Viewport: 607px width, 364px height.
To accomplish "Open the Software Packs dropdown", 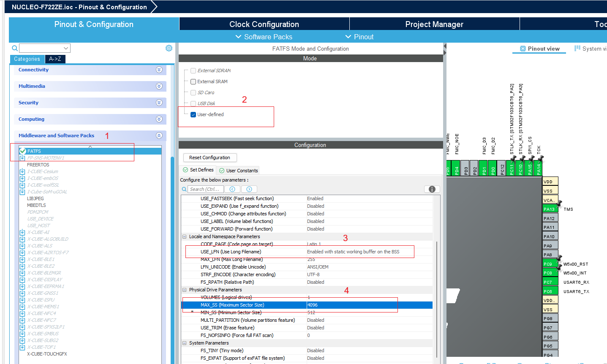I will tap(264, 37).
